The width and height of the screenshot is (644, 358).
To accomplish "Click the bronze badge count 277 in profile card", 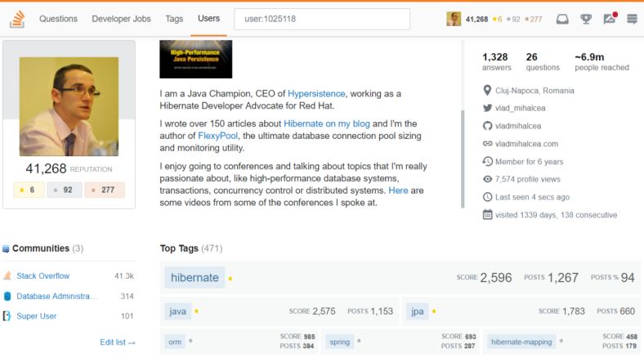I will click(x=105, y=190).
